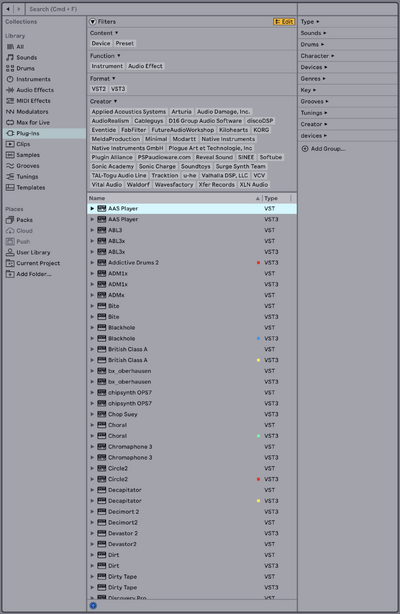This screenshot has width=400, height=614.
Task: Toggle the Arturia creator filter
Action: pyautogui.click(x=181, y=112)
